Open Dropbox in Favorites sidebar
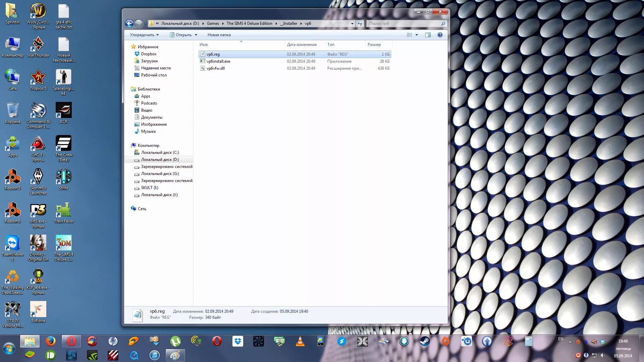The height and width of the screenshot is (362, 644). click(149, 54)
